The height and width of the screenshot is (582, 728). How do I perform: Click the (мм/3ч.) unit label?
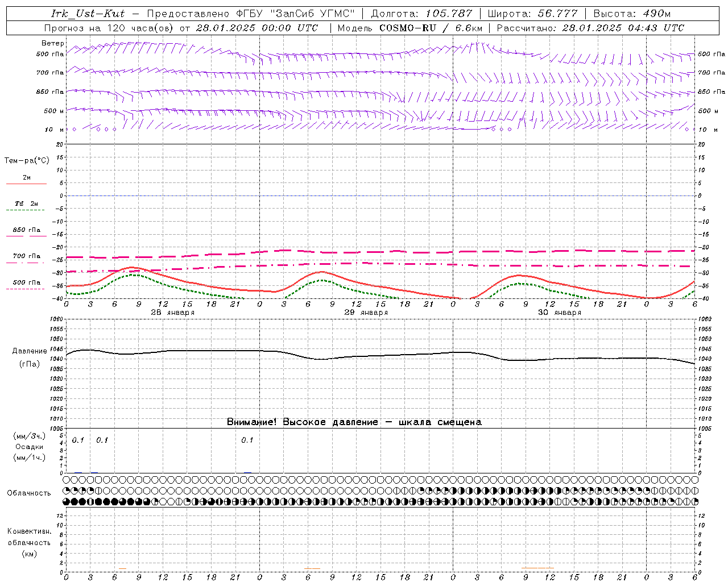tap(30, 436)
